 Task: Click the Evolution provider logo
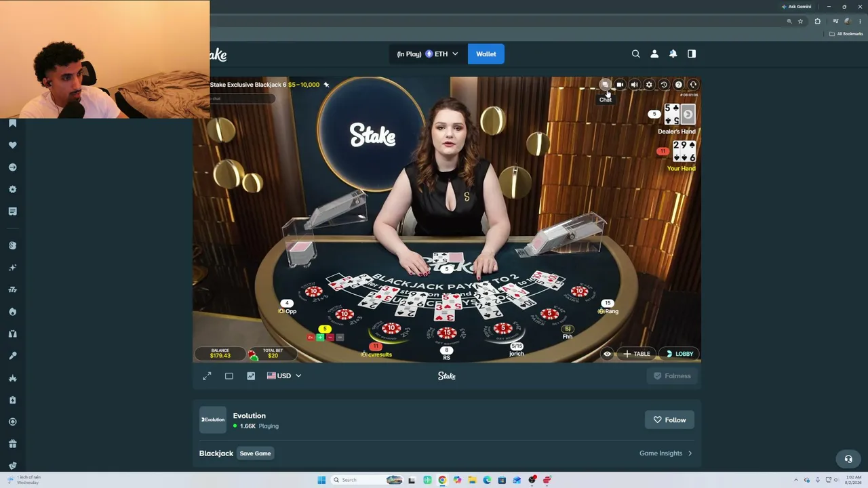click(x=212, y=420)
